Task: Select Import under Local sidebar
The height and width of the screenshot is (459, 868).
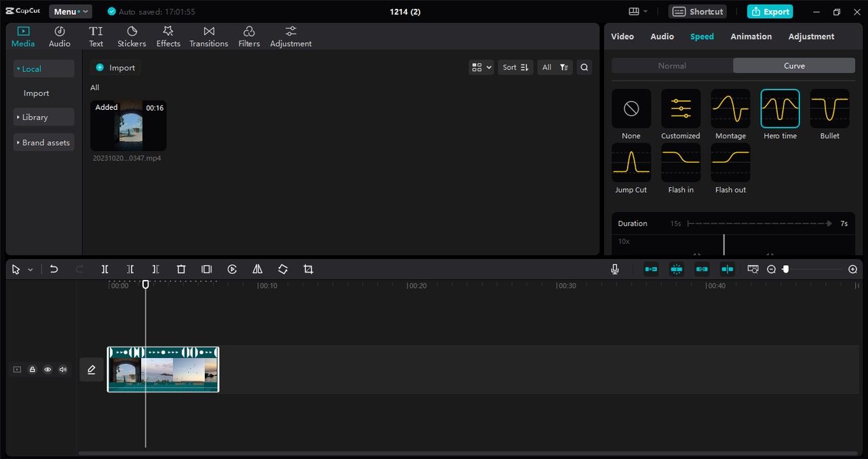Action: [x=37, y=94]
